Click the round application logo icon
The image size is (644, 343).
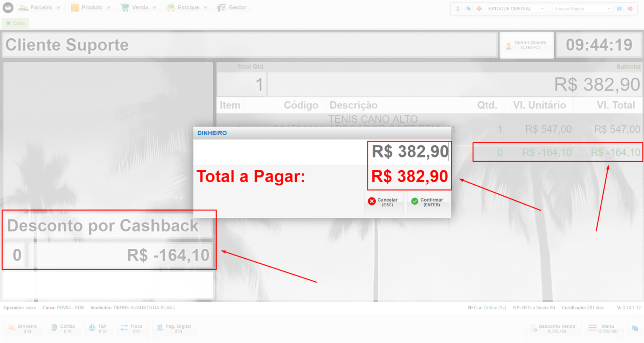pyautogui.click(x=8, y=7)
